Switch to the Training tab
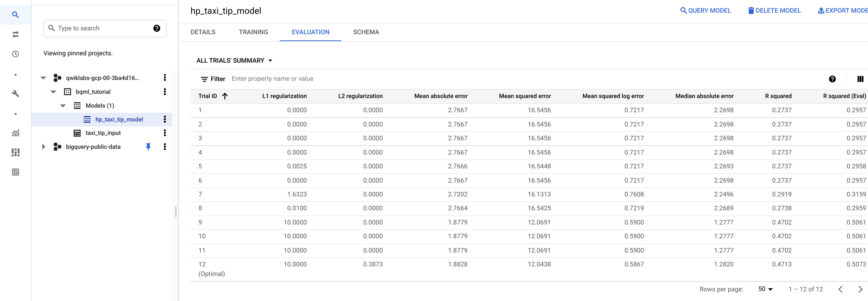This screenshot has height=301, width=868. 254,32
